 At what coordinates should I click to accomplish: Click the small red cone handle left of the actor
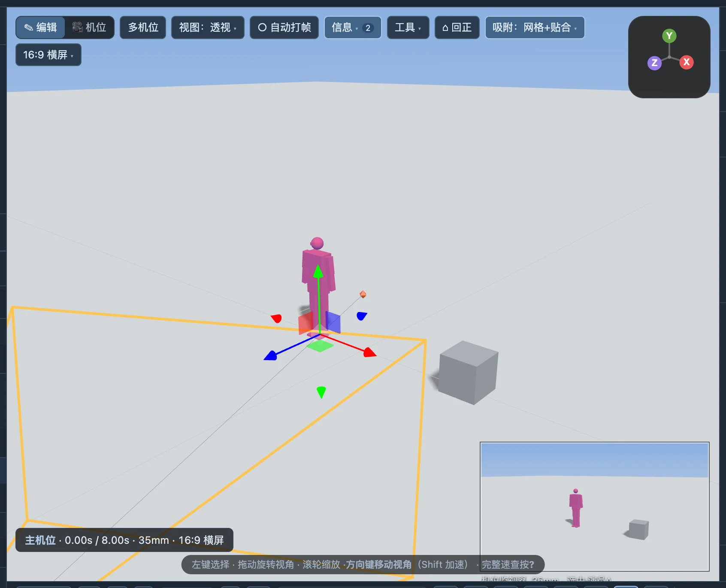pos(277,318)
